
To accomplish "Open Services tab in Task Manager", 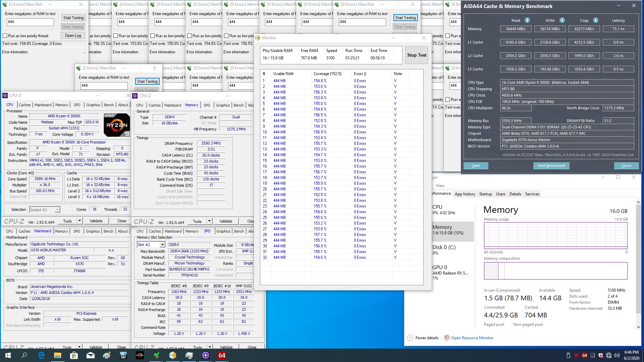I will pos(532,194).
